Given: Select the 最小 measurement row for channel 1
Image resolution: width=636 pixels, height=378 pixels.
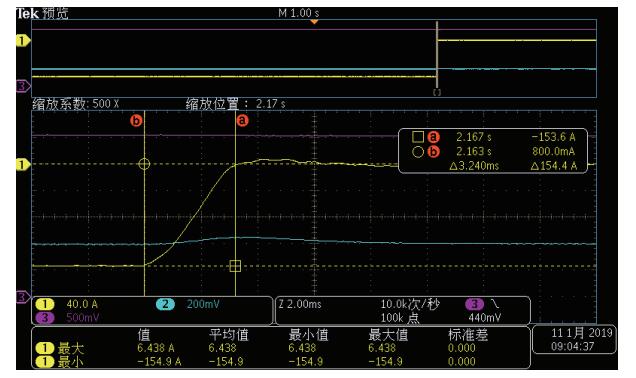Looking at the screenshot, I should (x=280, y=361).
